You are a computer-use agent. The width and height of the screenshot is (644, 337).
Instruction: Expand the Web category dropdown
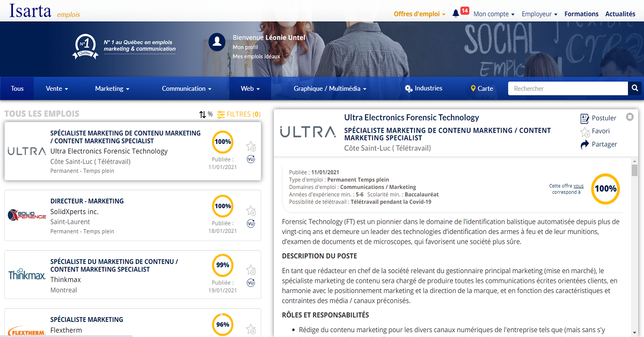(250, 89)
